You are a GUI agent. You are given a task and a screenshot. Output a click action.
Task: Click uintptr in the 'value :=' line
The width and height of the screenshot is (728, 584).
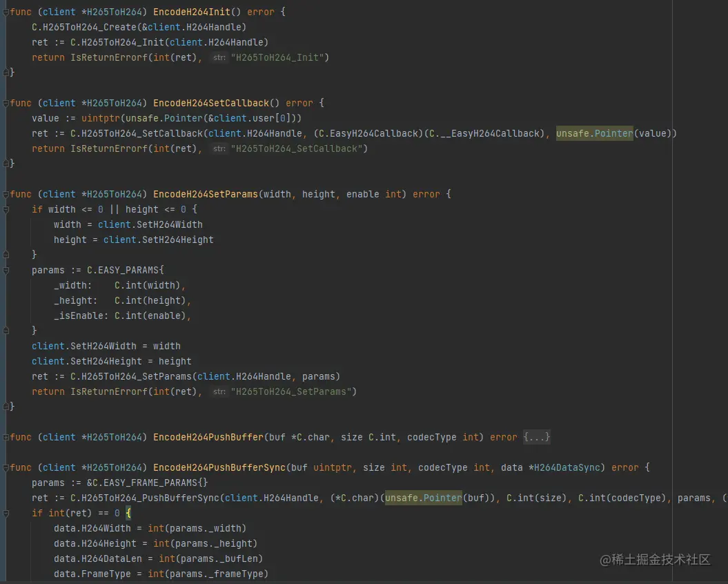(x=100, y=119)
